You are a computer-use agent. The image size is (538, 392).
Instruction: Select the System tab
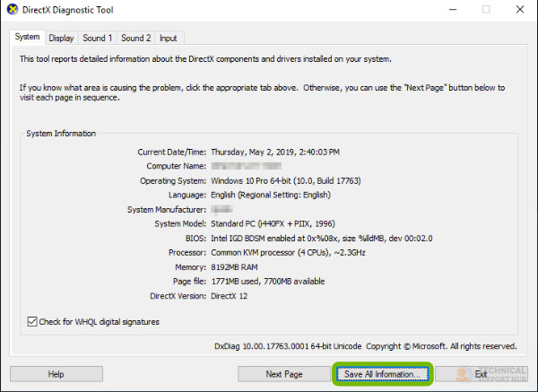pos(28,37)
